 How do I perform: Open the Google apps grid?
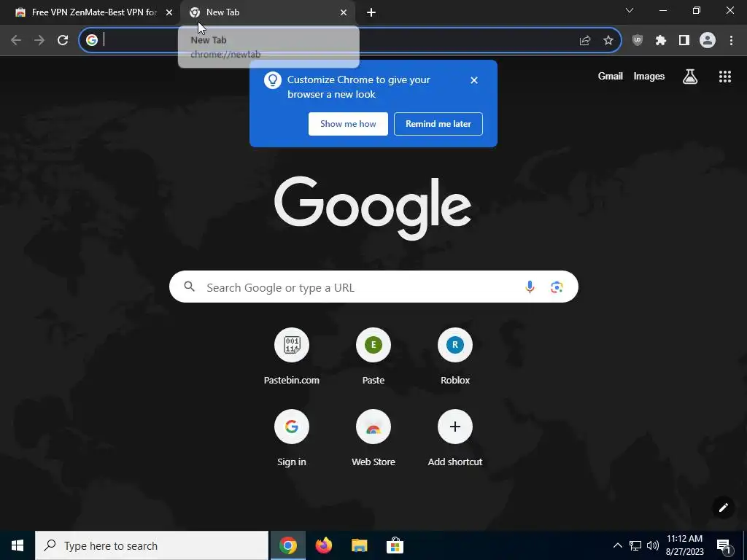coord(725,76)
